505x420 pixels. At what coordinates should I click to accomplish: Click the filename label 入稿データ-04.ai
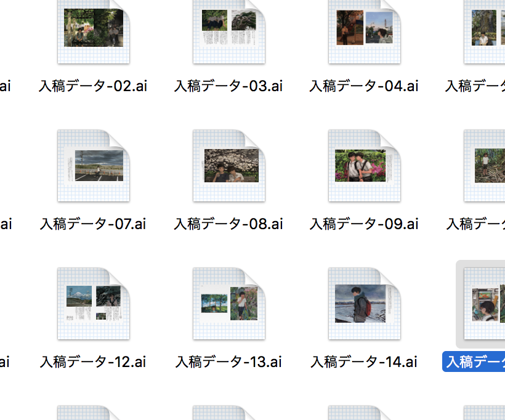(x=364, y=86)
